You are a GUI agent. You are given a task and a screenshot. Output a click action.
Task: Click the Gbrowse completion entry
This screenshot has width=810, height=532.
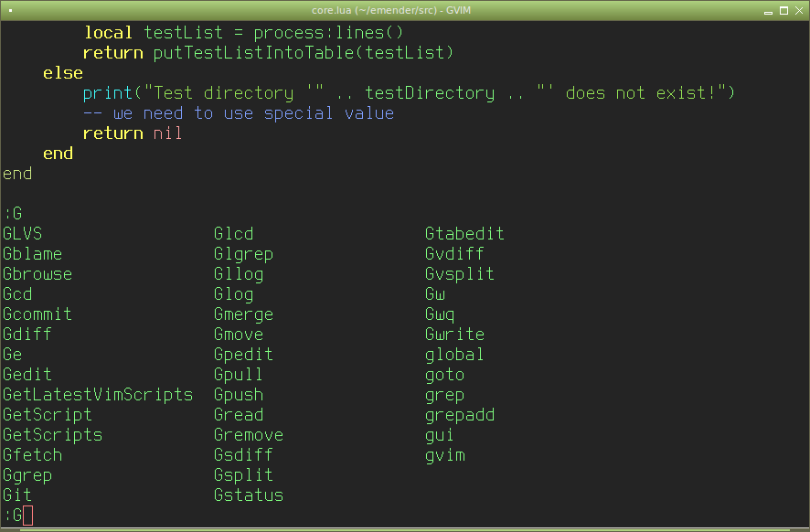click(37, 274)
